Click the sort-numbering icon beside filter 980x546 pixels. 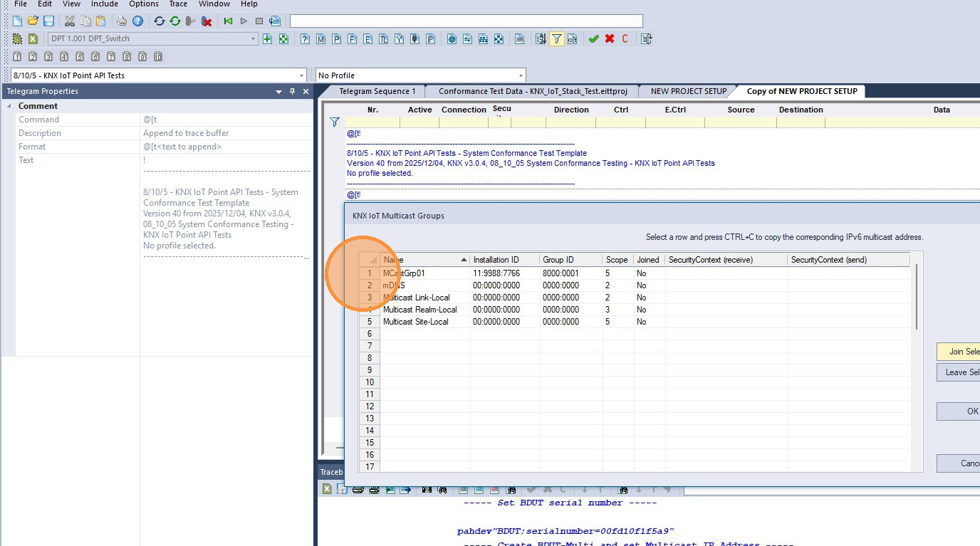click(541, 39)
